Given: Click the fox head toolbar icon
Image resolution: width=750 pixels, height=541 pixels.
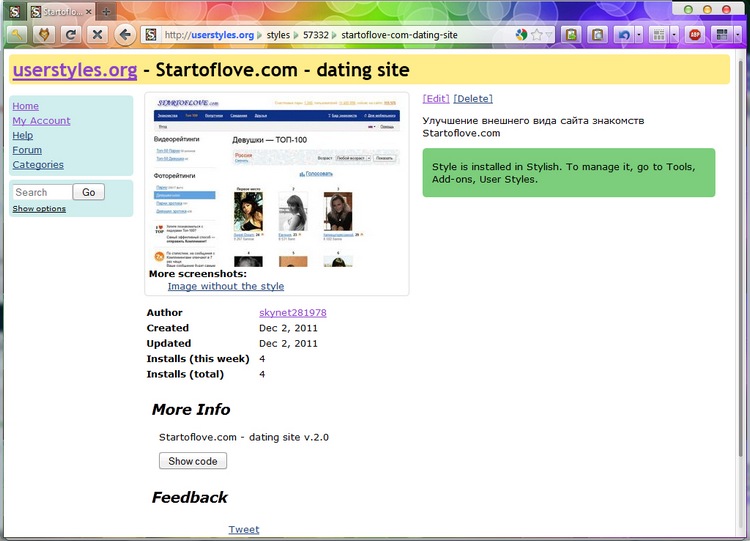Looking at the screenshot, I should [44, 34].
